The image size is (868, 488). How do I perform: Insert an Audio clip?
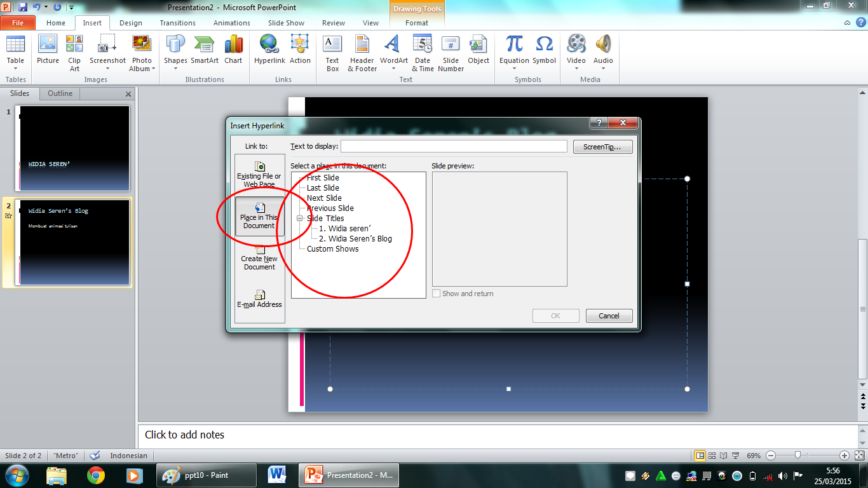point(603,53)
